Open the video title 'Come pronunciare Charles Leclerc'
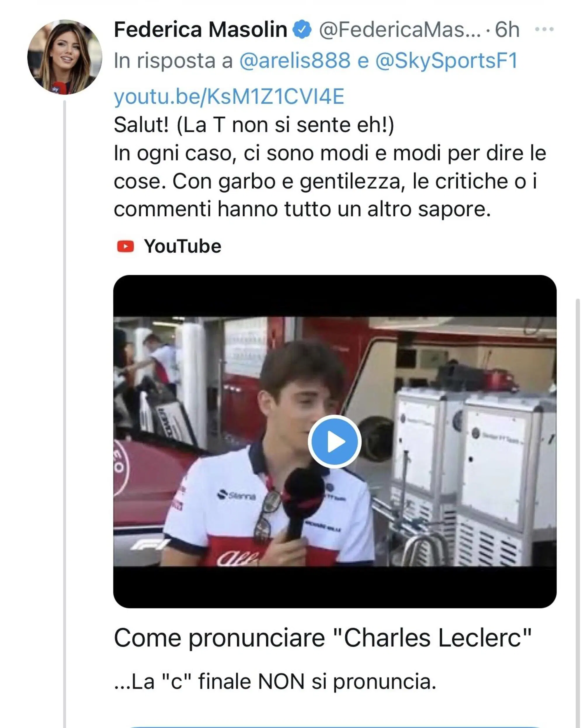Viewport: 584px width, 728px height. point(323,637)
